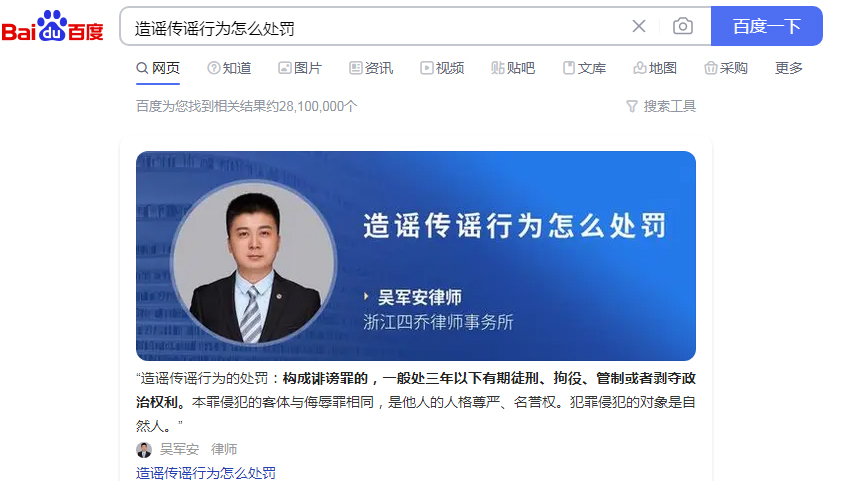Switch to the 知道 tab
This screenshot has height=481, width=846.
coord(229,68)
